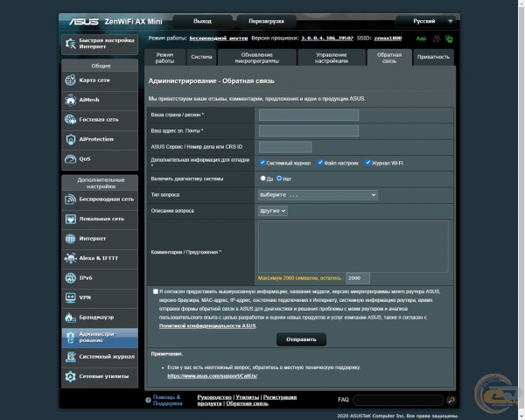This screenshot has width=525, height=420.
Task: Click the FAQ search magnifier icon
Action: click(x=451, y=400)
